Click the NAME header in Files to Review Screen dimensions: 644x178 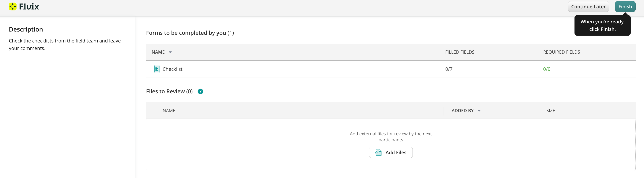[169, 110]
